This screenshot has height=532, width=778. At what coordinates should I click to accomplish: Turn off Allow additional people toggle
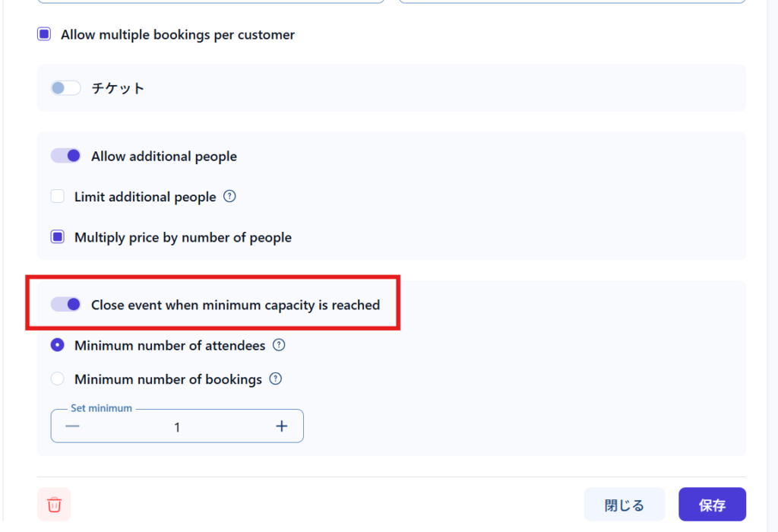click(66, 156)
